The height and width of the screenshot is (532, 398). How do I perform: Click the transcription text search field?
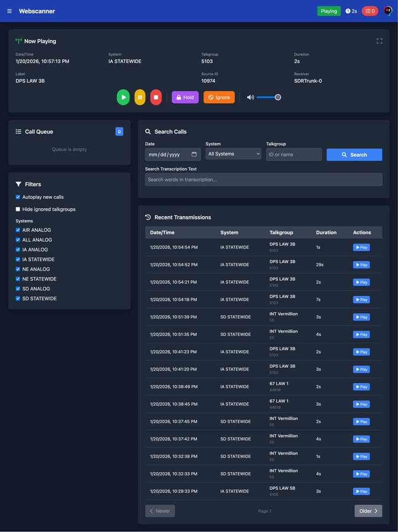[x=263, y=180]
